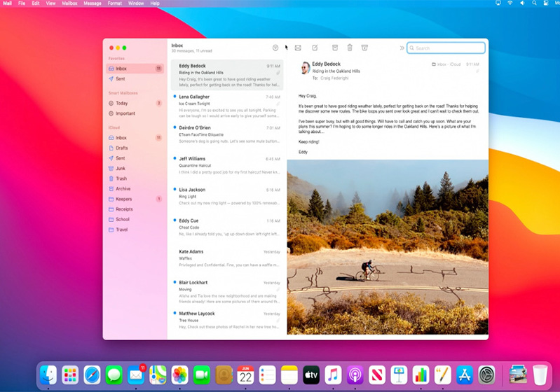Open Launchpad from the Dock
Viewport: 560px width, 392px height.
click(70, 375)
